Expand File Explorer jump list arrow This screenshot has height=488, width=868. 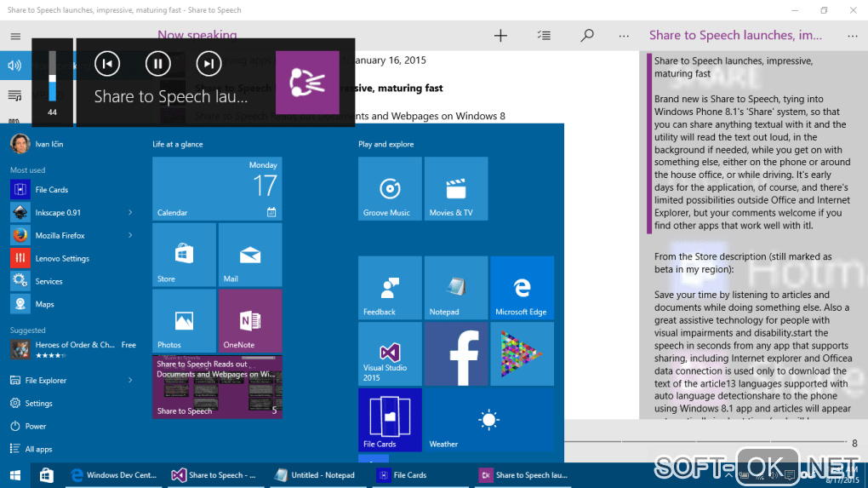tap(131, 381)
